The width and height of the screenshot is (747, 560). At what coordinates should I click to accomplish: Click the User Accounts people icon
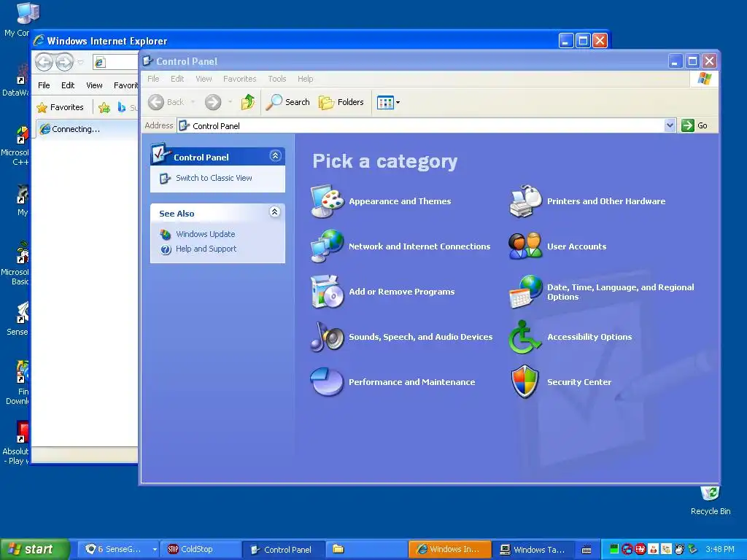525,246
